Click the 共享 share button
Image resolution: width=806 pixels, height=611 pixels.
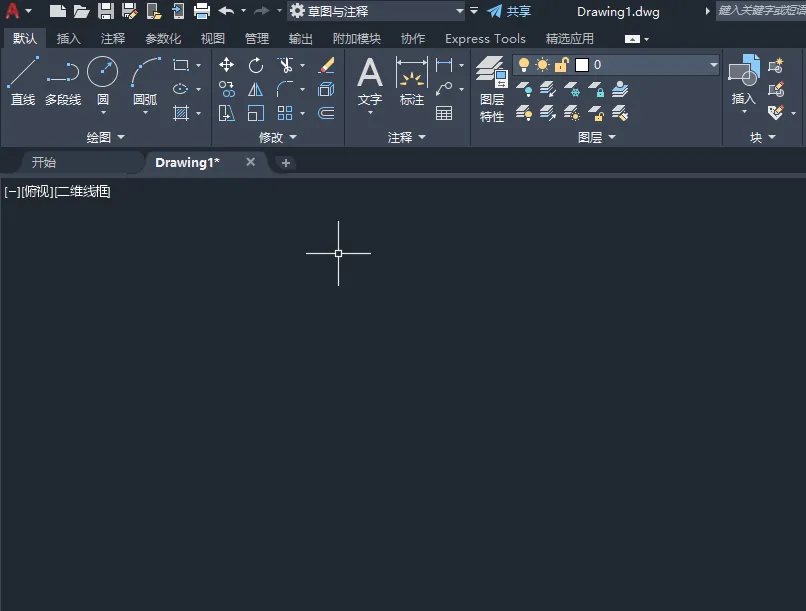[x=509, y=11]
